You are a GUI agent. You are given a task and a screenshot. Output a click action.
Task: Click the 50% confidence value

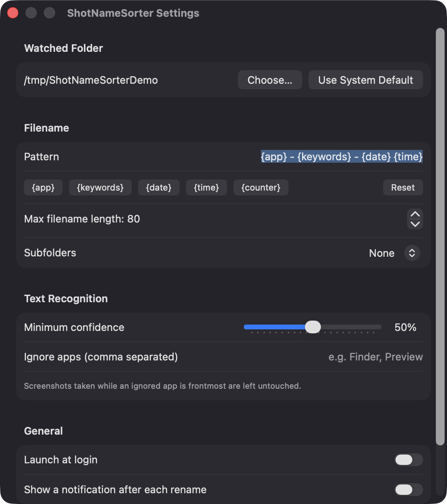point(405,327)
